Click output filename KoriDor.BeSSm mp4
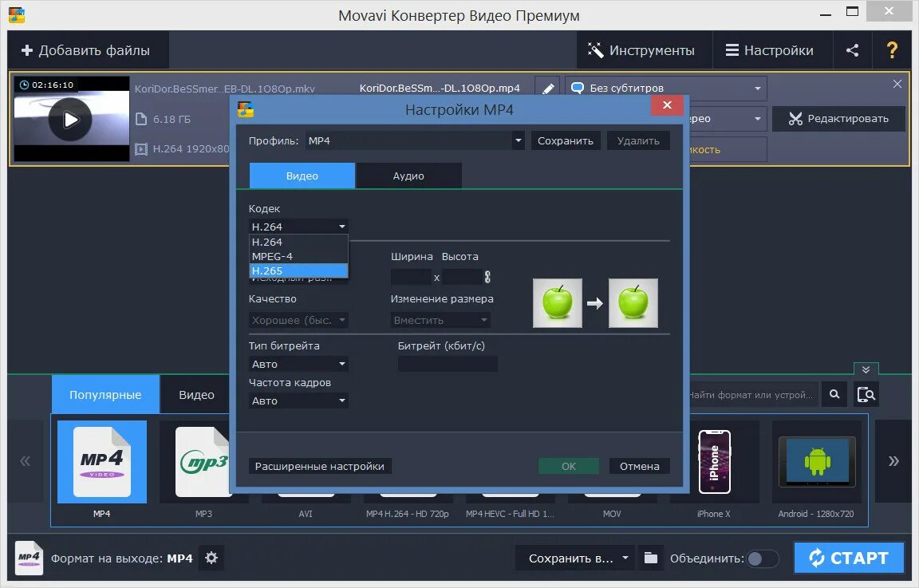The image size is (919, 588). point(440,89)
